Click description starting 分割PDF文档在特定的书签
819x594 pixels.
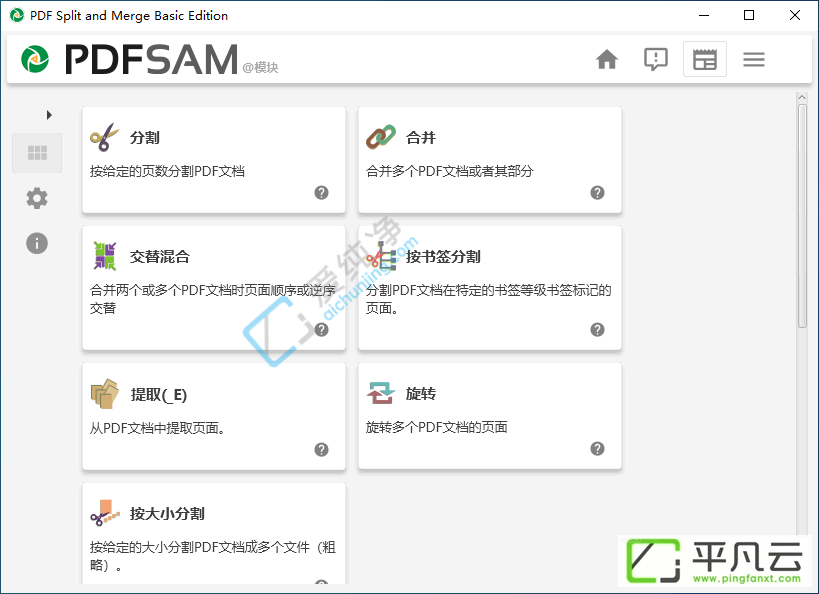pyautogui.click(x=488, y=299)
